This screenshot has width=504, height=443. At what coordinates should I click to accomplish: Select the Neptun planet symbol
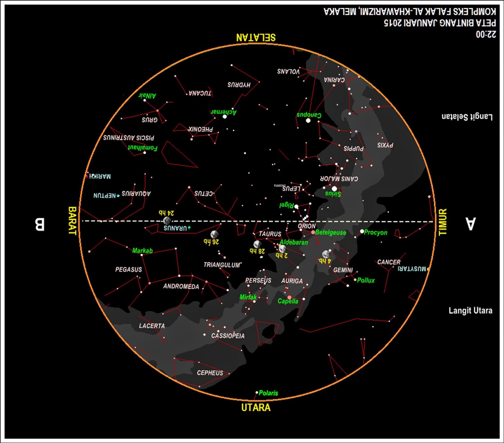pos(118,195)
